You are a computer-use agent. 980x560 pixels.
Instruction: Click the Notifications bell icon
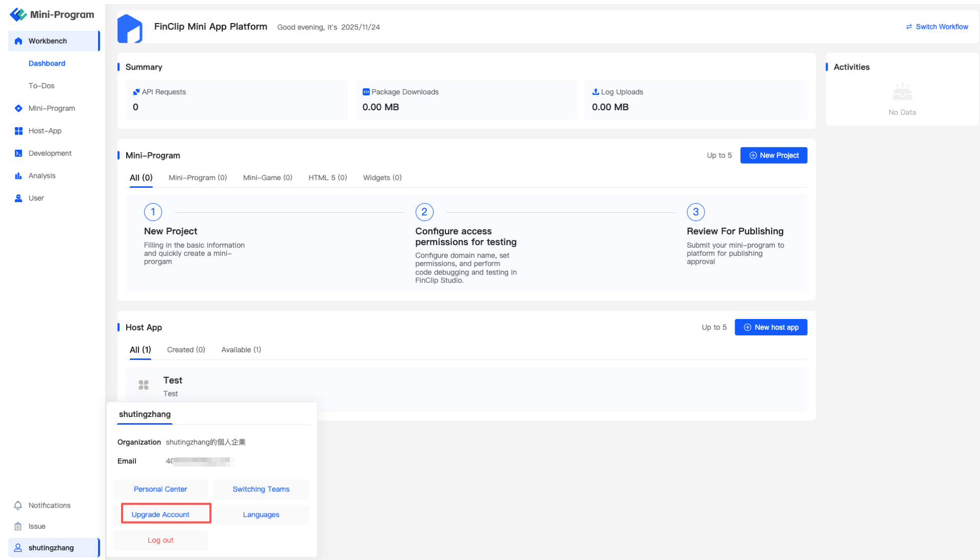[18, 506]
